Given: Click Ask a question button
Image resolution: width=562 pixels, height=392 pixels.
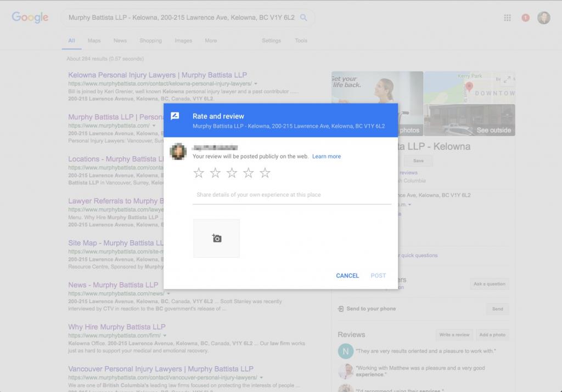Looking at the screenshot, I should tap(489, 284).
